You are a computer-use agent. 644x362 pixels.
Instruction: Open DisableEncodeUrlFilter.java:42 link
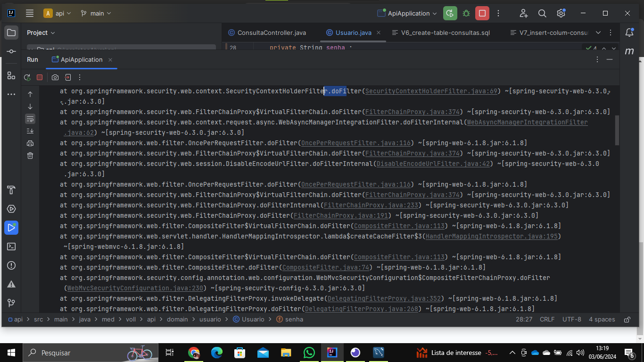433,164
